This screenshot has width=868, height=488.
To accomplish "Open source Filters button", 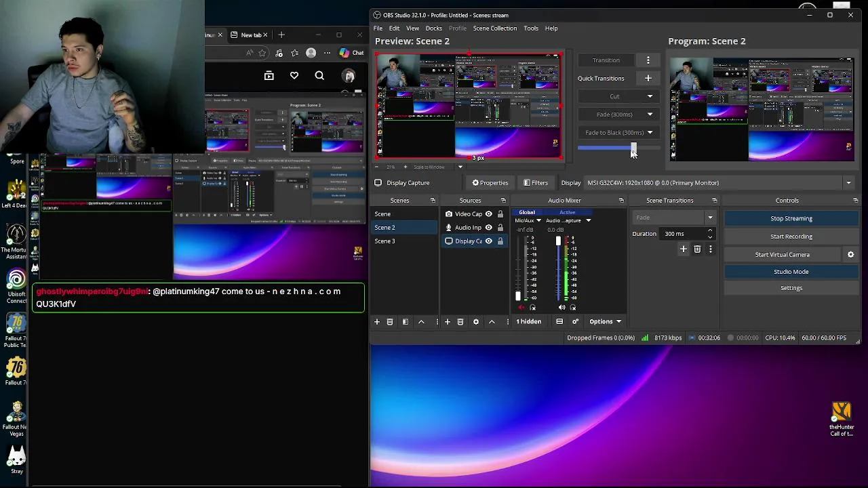I will pos(535,182).
